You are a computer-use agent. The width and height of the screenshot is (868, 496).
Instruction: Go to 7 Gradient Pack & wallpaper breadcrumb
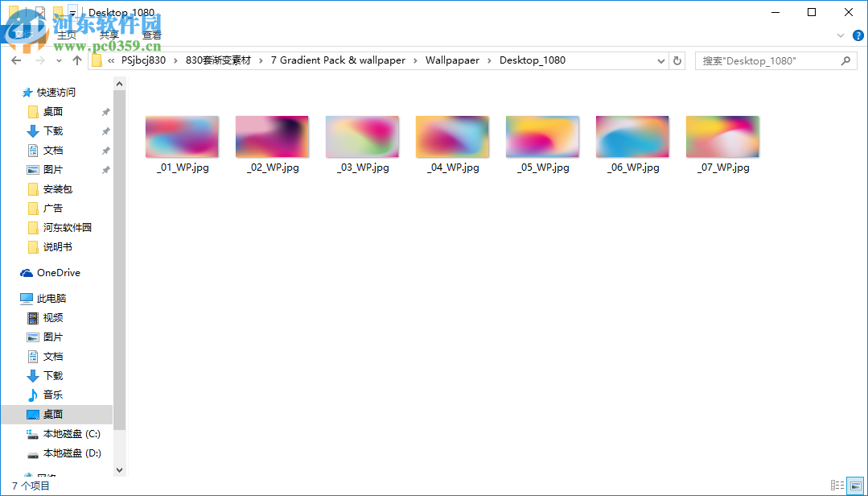pyautogui.click(x=338, y=60)
